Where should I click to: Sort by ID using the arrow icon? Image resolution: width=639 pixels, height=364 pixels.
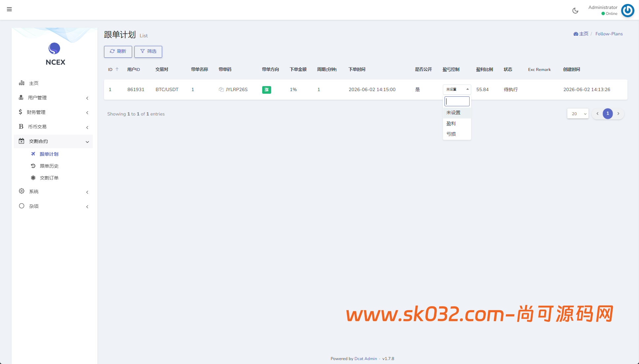(x=117, y=69)
